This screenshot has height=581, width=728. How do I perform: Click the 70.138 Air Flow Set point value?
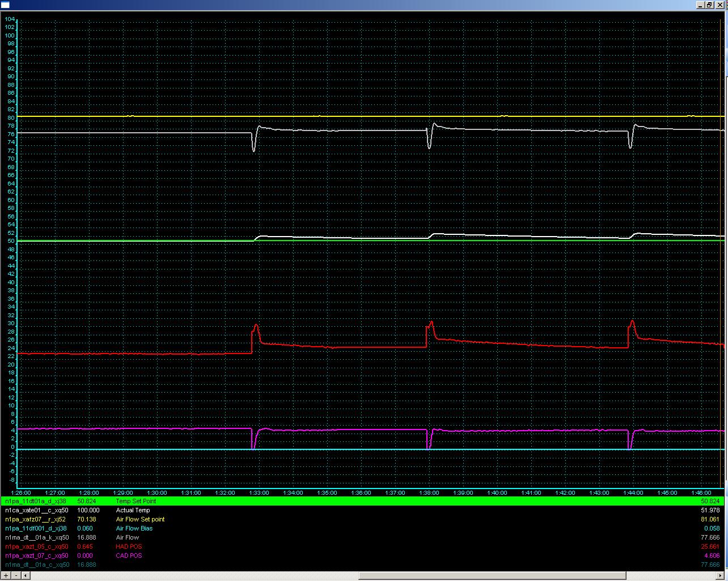(86, 519)
